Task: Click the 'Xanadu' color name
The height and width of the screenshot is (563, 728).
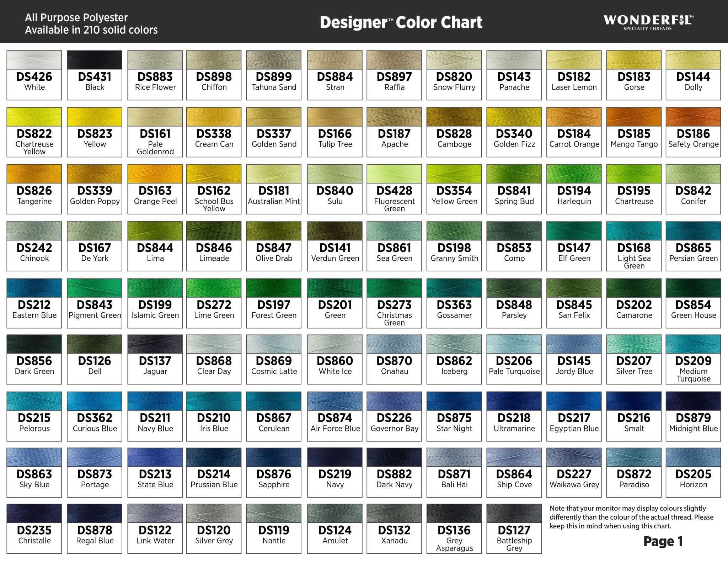Action: (x=394, y=541)
